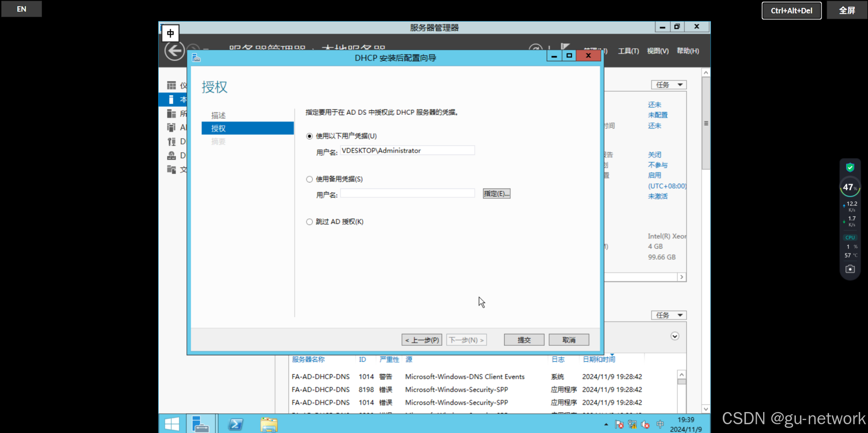Click the 取消 cancel button
This screenshot has width=868, height=433.
tap(569, 340)
